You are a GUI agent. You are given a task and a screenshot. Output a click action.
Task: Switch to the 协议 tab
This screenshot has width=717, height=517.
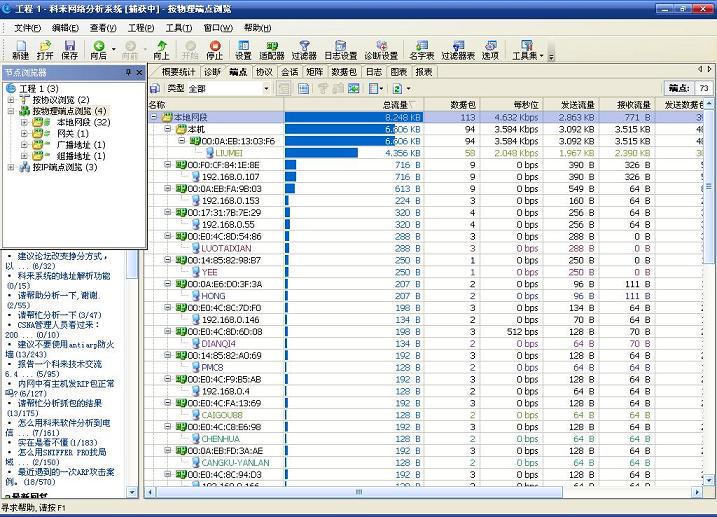coord(264,72)
